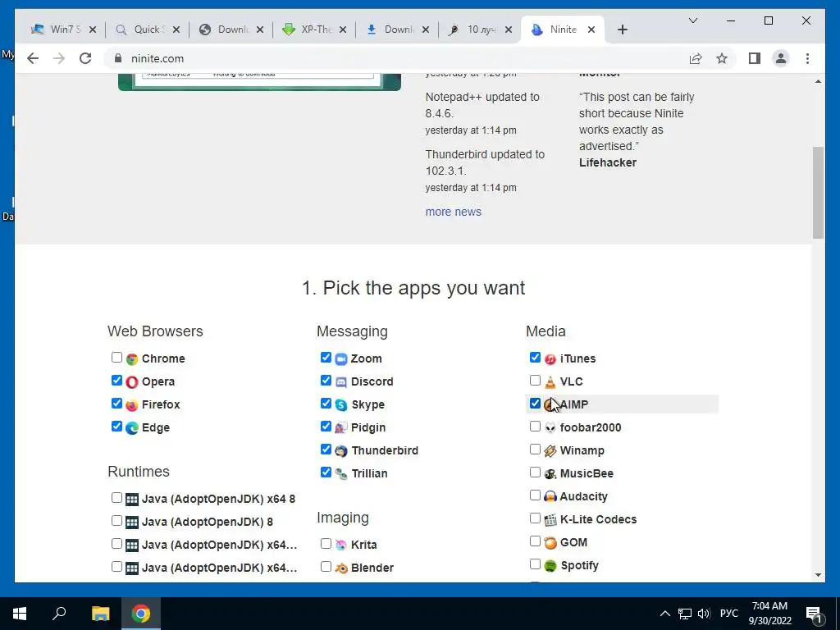
Task: Switch the РУС input language
Action: (728, 614)
